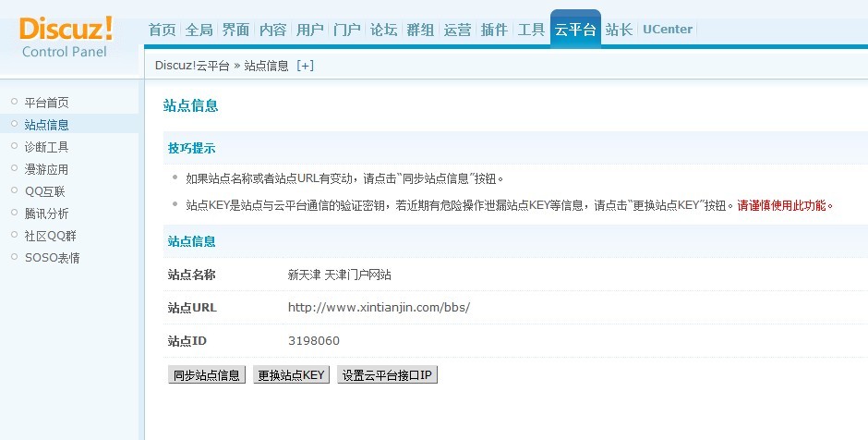The height and width of the screenshot is (440, 868).
Task: Click the Discuz! Control Panel logo
Action: pyautogui.click(x=66, y=37)
